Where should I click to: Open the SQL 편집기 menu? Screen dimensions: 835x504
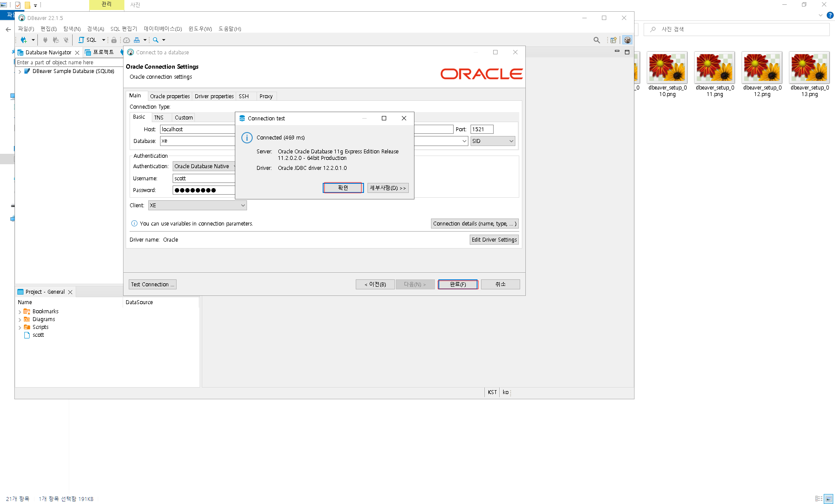(124, 29)
